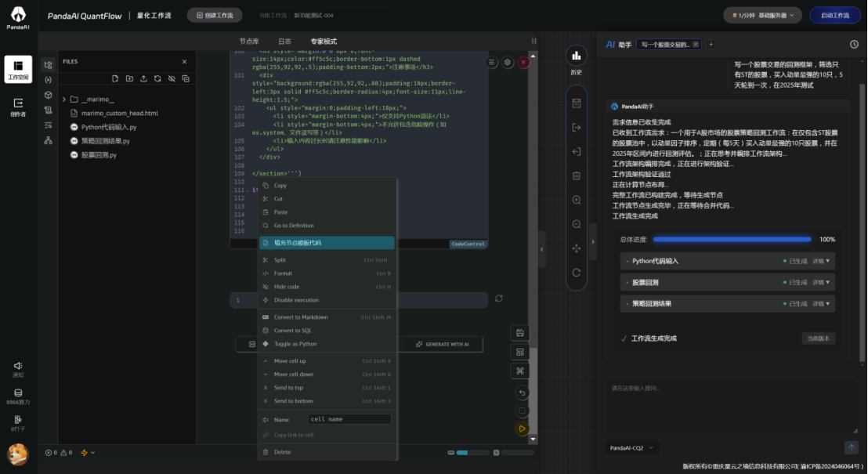Select Go to Definition menu item
The width and height of the screenshot is (868, 474).
[327, 226]
